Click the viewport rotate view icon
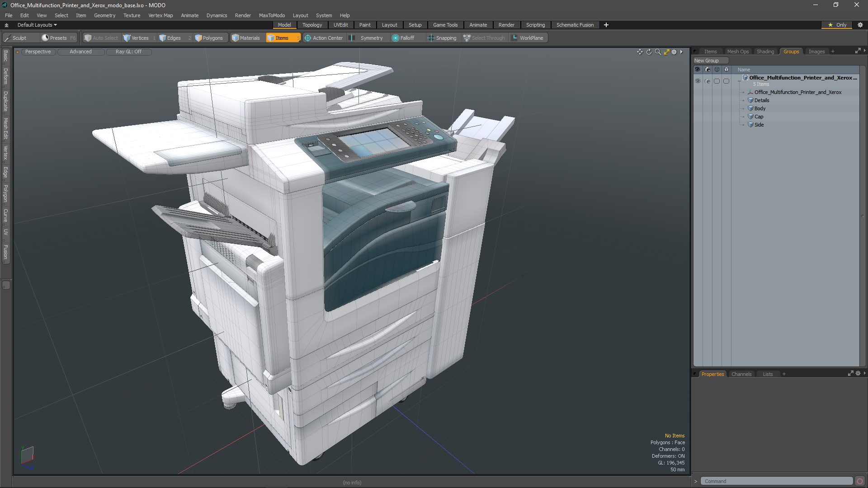This screenshot has height=488, width=868. tap(649, 52)
